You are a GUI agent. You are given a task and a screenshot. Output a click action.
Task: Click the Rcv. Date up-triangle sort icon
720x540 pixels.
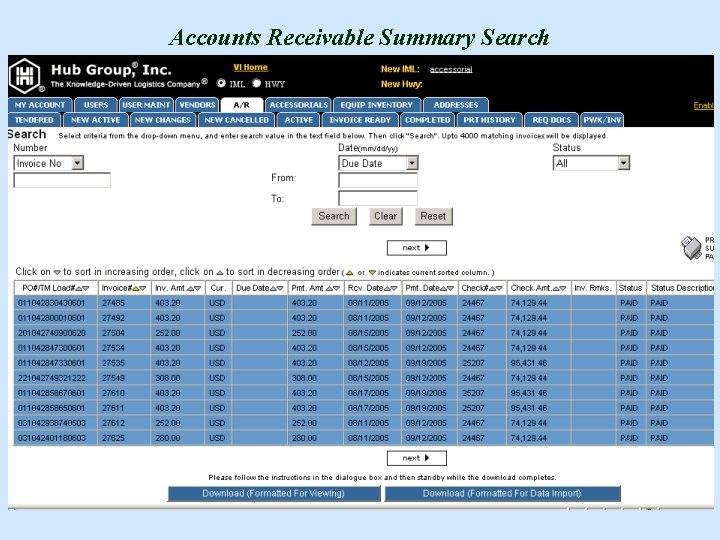point(387,288)
